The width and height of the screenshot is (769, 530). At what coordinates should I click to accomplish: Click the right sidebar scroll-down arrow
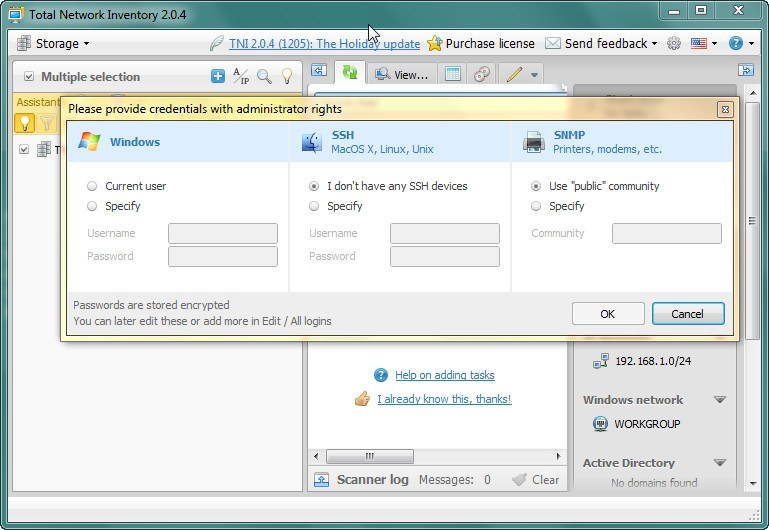752,484
